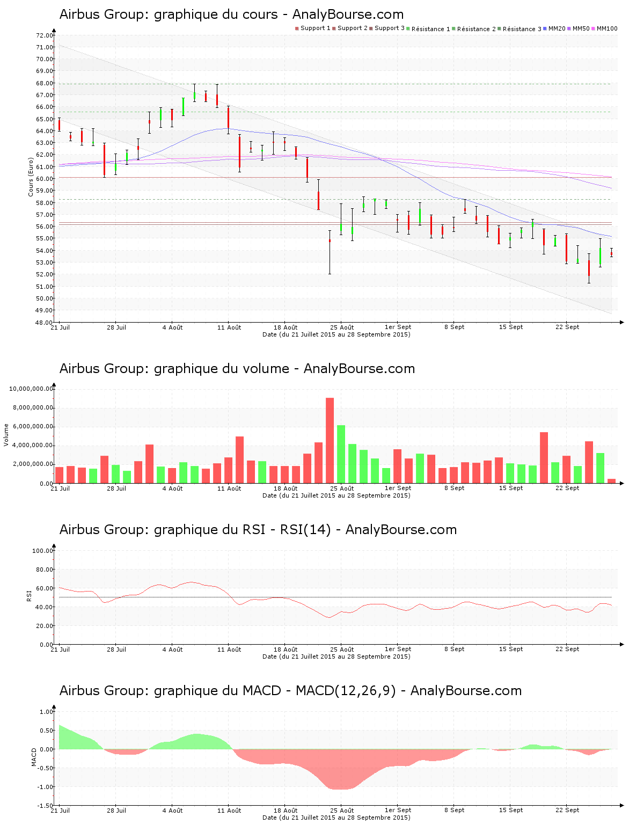Screen dimensions: 644x832
Task: Click the date range caption under MACD chart
Action: point(336,818)
